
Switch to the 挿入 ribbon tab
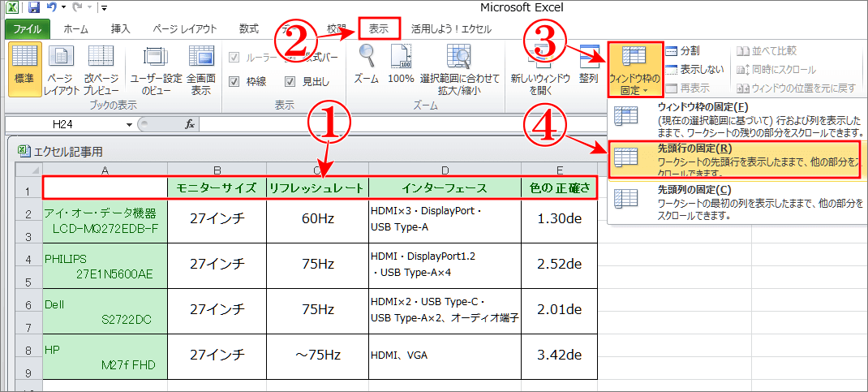pyautogui.click(x=120, y=29)
